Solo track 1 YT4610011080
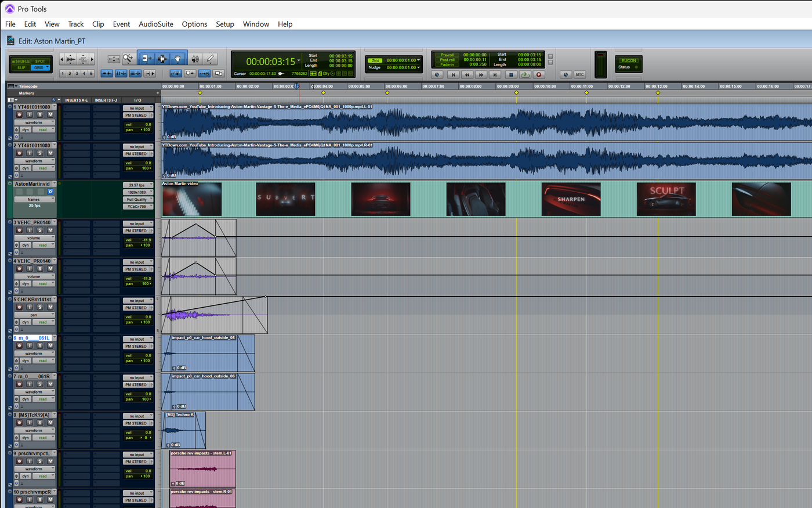 click(x=39, y=115)
